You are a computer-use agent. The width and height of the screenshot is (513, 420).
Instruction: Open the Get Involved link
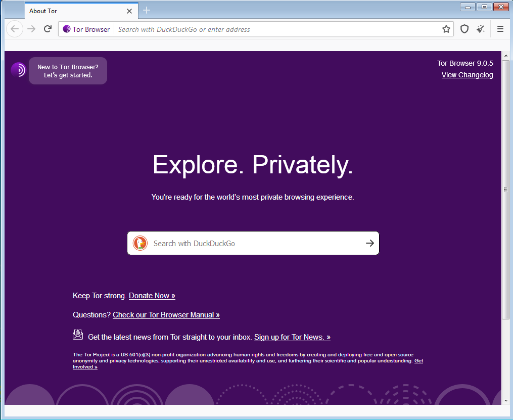(x=85, y=367)
